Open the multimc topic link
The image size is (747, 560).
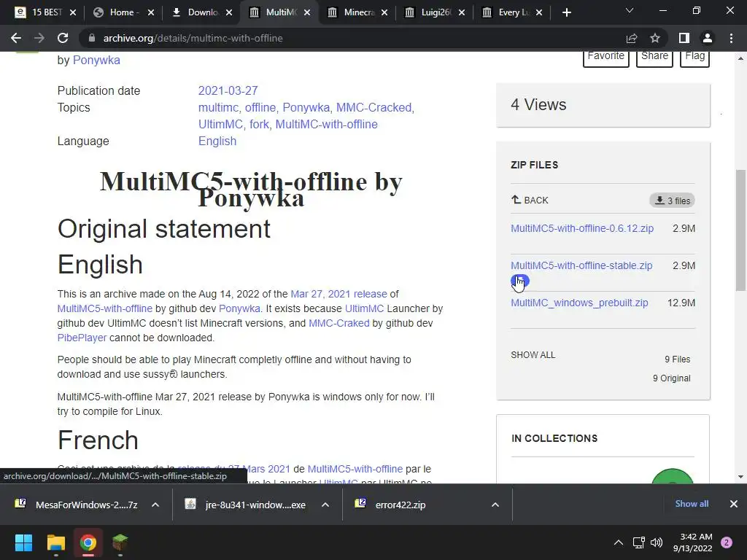click(x=218, y=108)
